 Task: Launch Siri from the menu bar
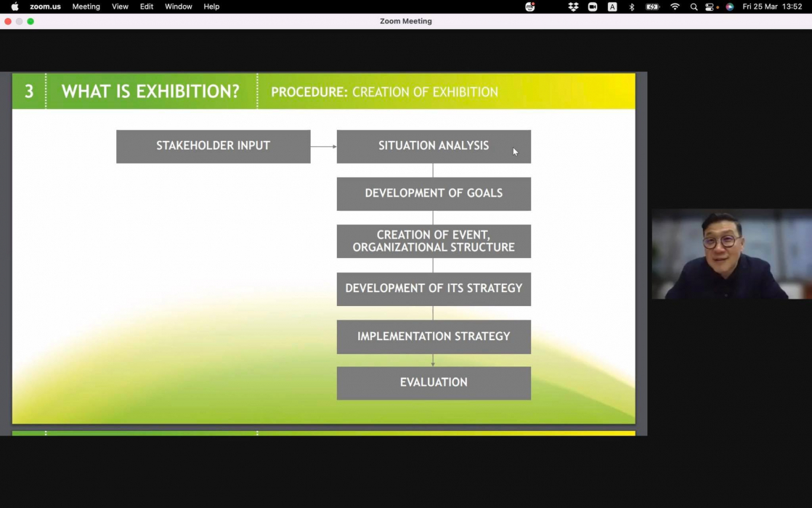pos(729,7)
